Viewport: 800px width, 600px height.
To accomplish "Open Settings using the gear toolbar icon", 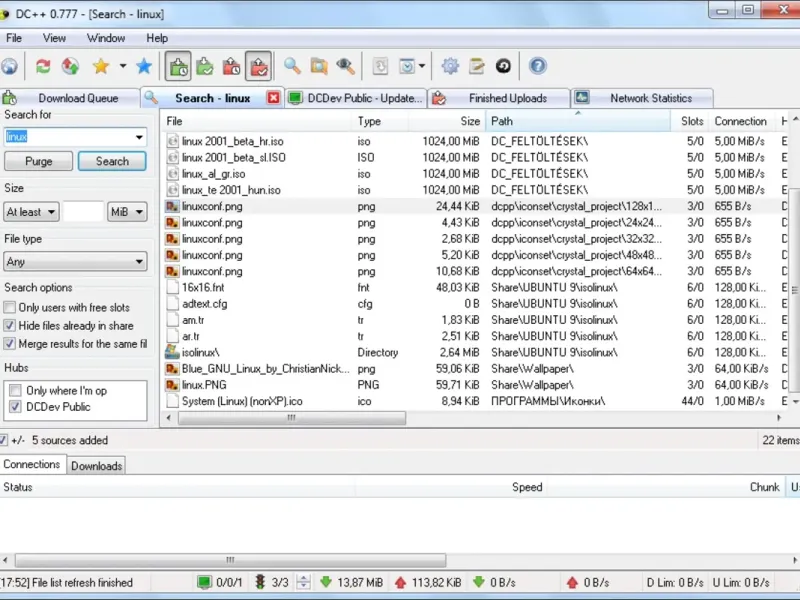I will click(x=450, y=66).
